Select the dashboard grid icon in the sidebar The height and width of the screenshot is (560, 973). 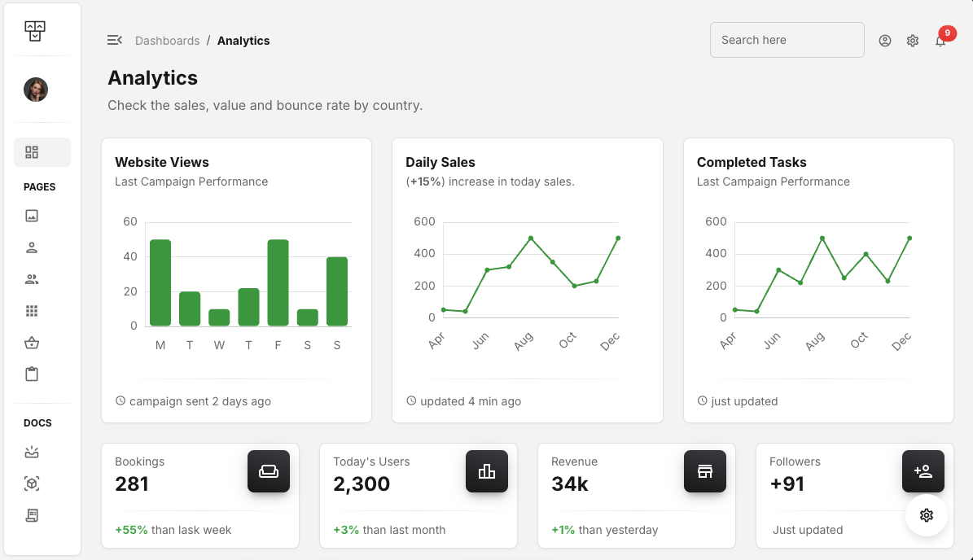click(32, 152)
